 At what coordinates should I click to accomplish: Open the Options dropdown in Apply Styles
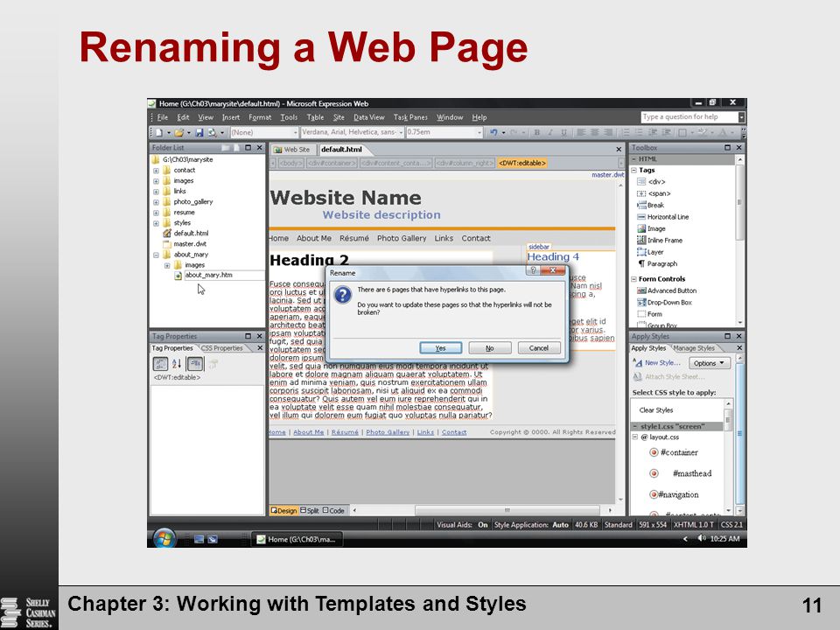click(710, 363)
